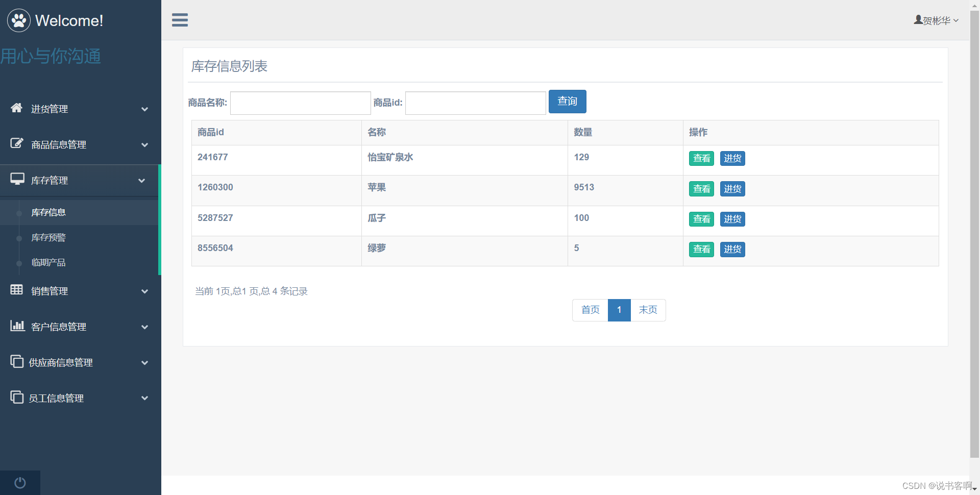This screenshot has height=495, width=980.
Task: Click the paw logo icon
Action: click(x=19, y=20)
